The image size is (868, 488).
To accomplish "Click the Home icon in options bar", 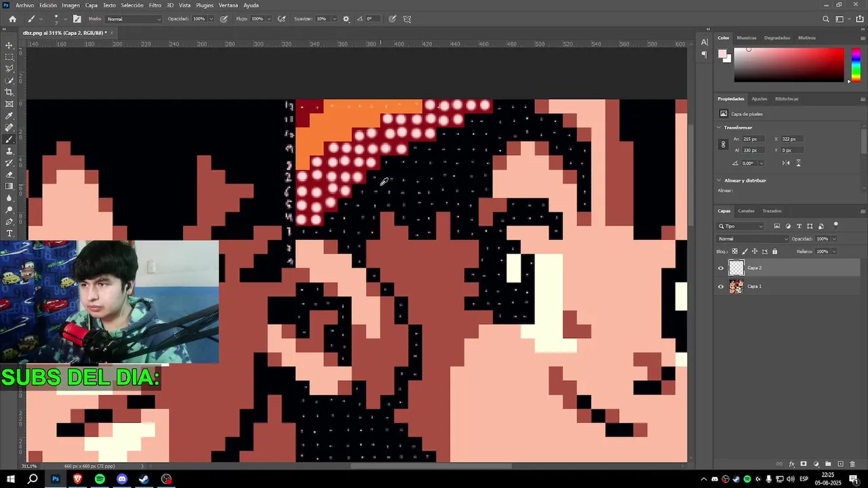I will click(x=12, y=19).
